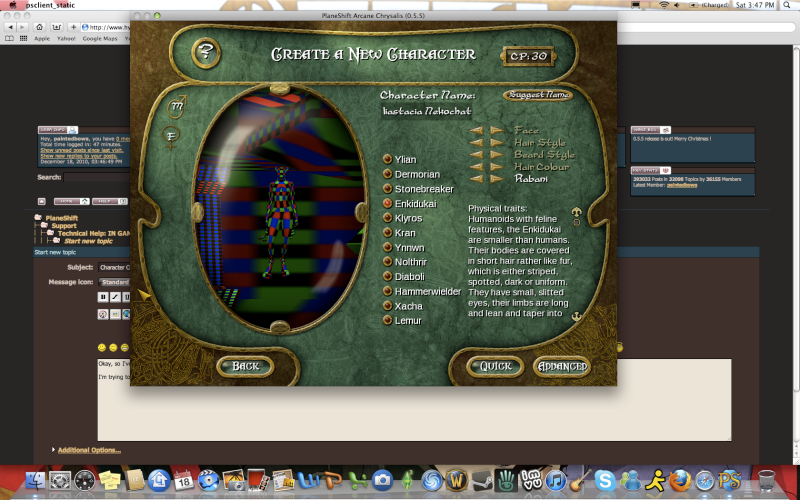Select the Ynnwn race
The width and height of the screenshot is (800, 500).
404,247
